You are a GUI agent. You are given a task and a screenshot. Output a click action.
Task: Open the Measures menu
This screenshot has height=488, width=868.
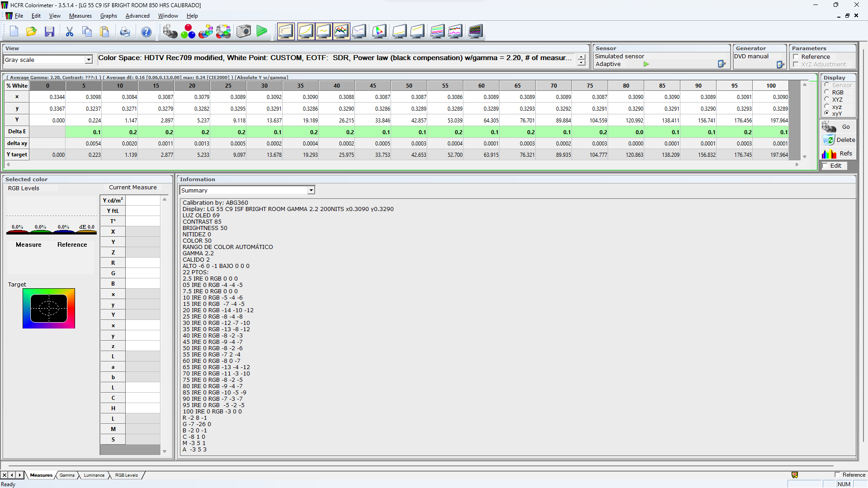pyautogui.click(x=80, y=16)
